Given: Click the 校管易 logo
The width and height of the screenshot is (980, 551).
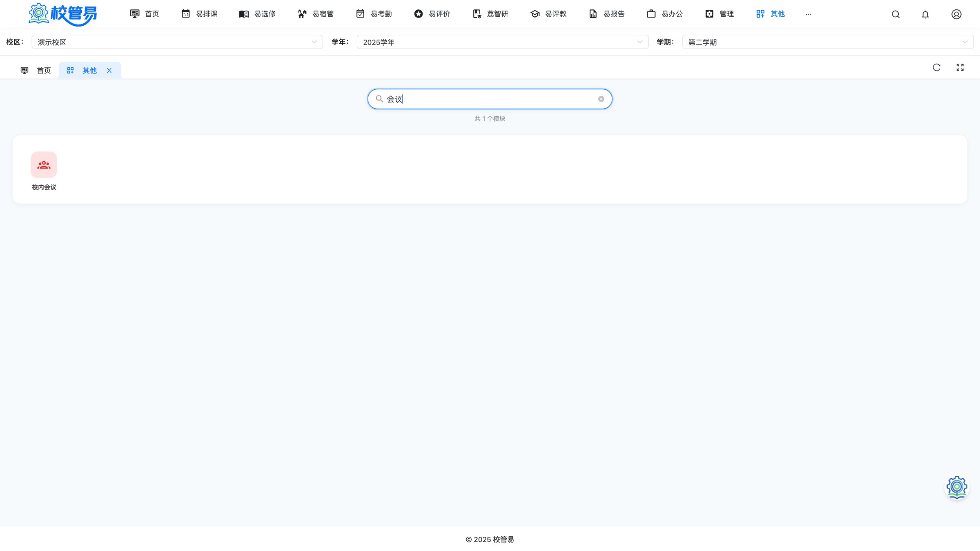Looking at the screenshot, I should pos(62,14).
